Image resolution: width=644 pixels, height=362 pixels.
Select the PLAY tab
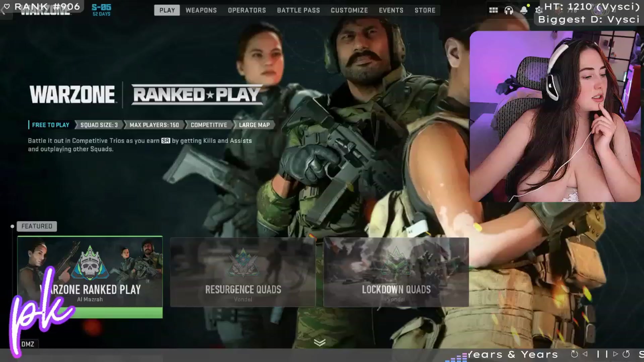(167, 10)
